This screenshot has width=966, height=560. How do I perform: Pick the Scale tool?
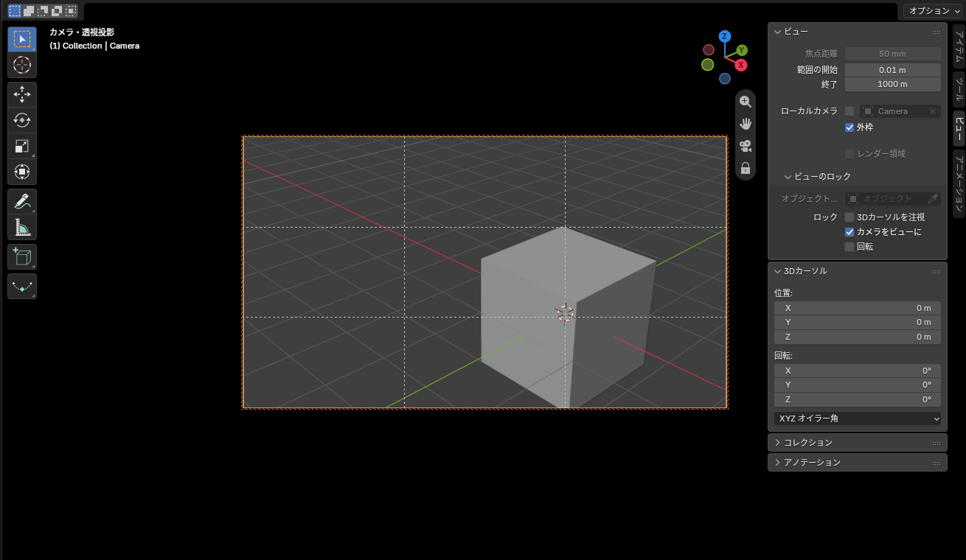pos(22,146)
